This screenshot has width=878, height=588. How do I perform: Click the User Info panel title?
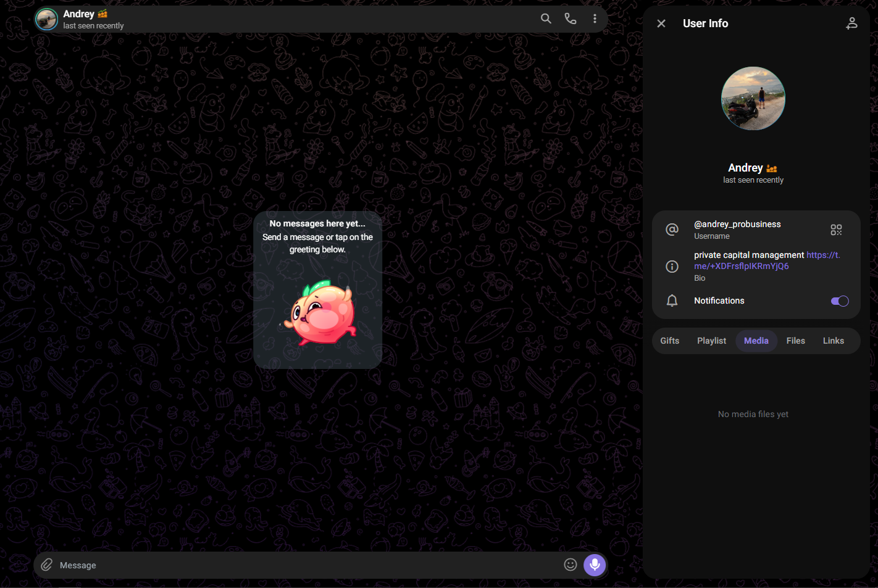705,23
